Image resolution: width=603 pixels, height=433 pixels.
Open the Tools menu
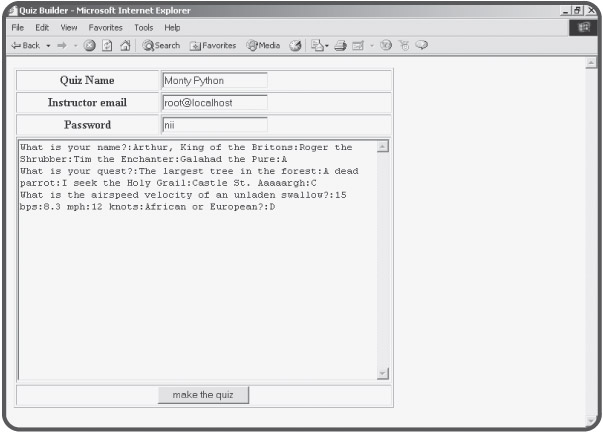[144, 27]
